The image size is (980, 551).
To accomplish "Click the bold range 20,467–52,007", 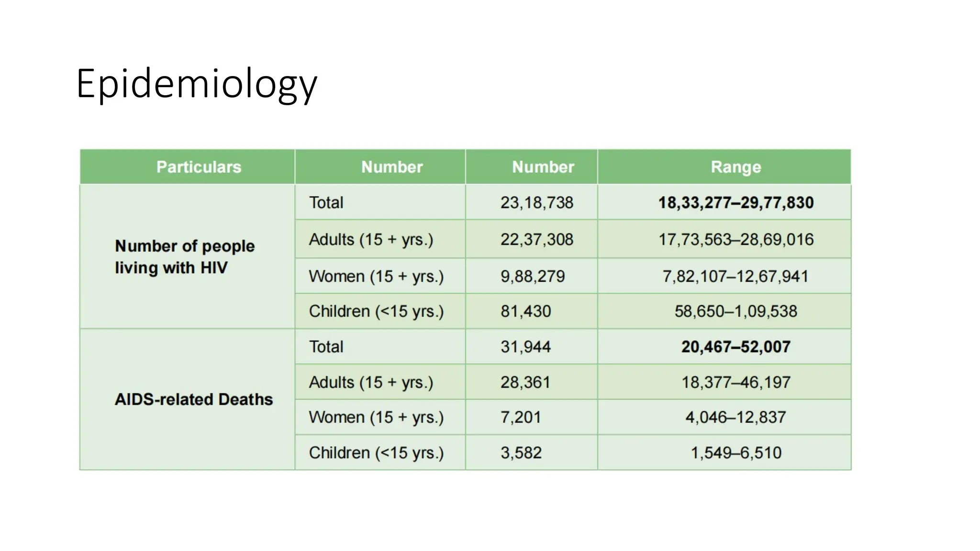I will pos(736,347).
